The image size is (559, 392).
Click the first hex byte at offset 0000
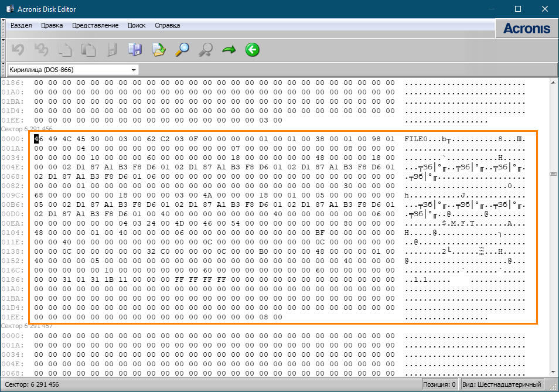pos(38,139)
